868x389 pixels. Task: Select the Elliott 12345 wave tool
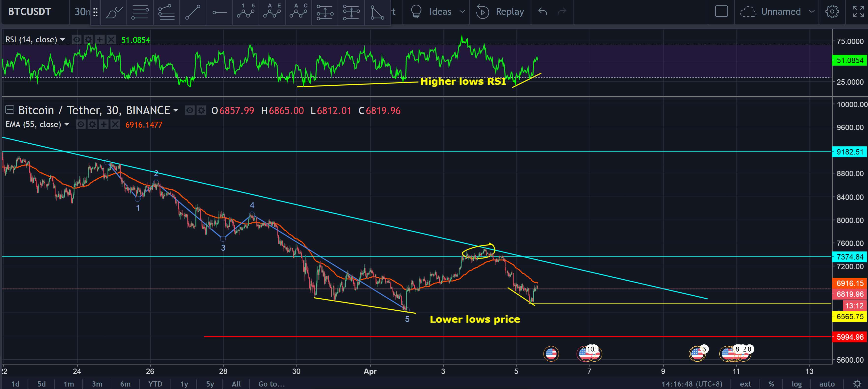[246, 12]
